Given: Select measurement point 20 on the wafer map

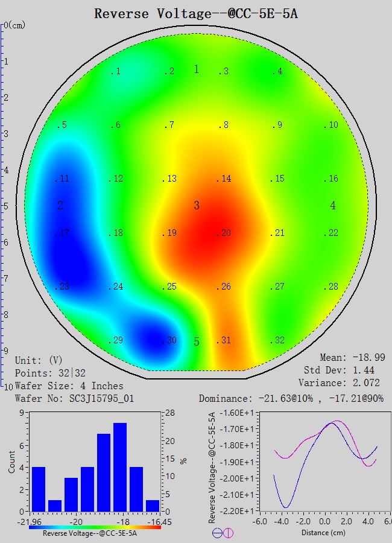Looking at the screenshot, I should coord(224,233).
